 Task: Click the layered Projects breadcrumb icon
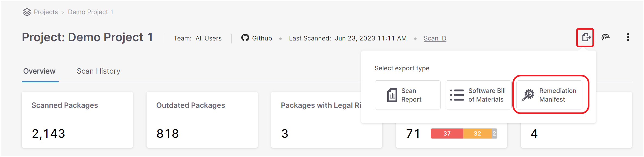point(27,12)
